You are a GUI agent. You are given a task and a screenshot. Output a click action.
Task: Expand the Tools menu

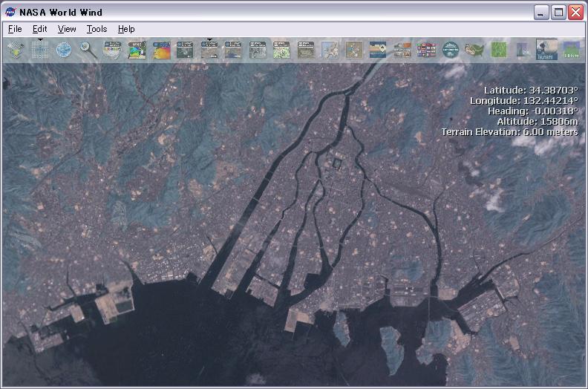tap(97, 29)
